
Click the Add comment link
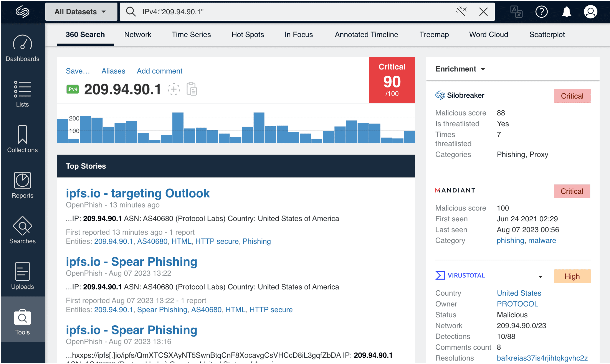coord(159,71)
